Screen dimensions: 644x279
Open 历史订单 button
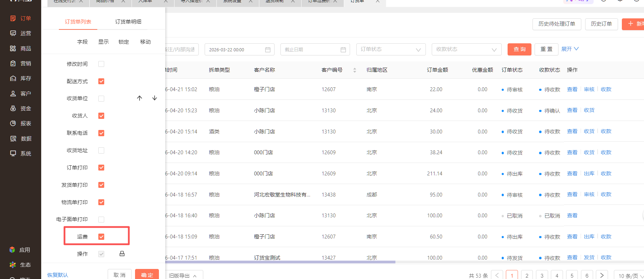(601, 24)
